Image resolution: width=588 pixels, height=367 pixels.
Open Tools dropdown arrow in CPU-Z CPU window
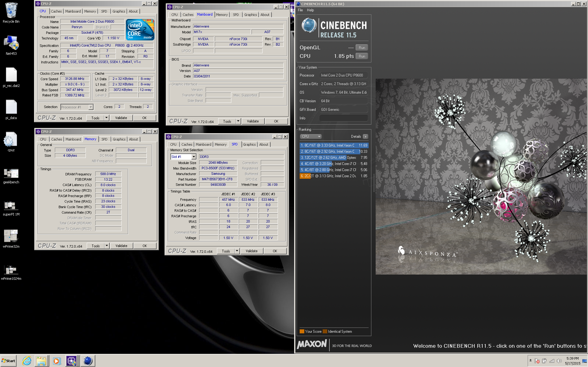pyautogui.click(x=107, y=118)
